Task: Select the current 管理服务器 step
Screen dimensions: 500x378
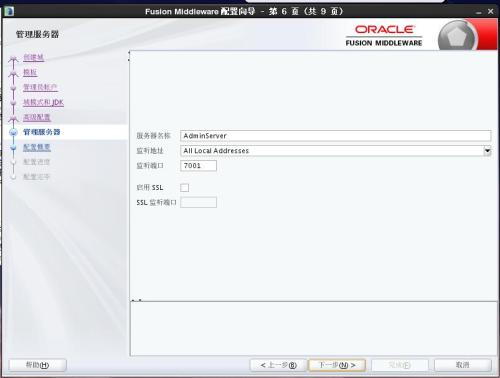Action: pos(42,132)
